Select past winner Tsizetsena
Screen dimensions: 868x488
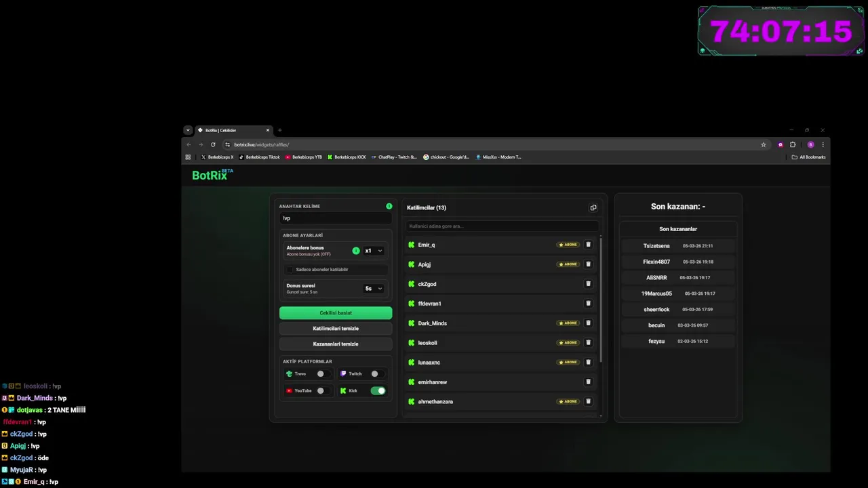(x=678, y=246)
